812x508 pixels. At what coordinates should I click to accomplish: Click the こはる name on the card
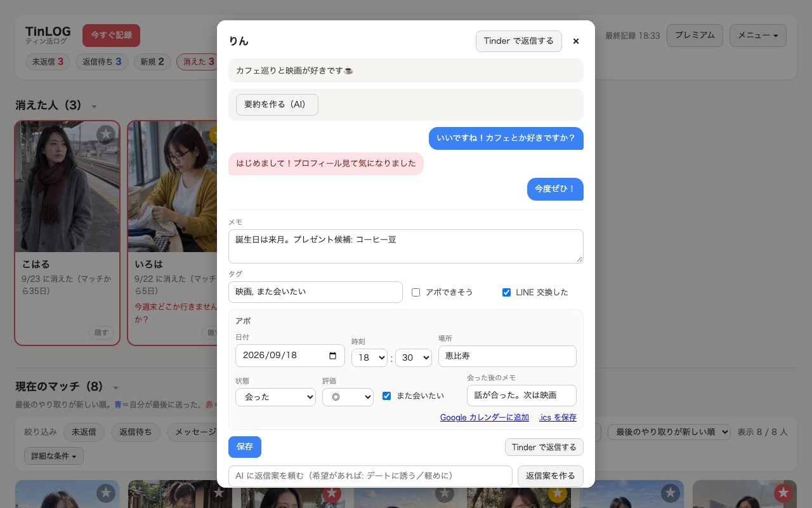36,264
